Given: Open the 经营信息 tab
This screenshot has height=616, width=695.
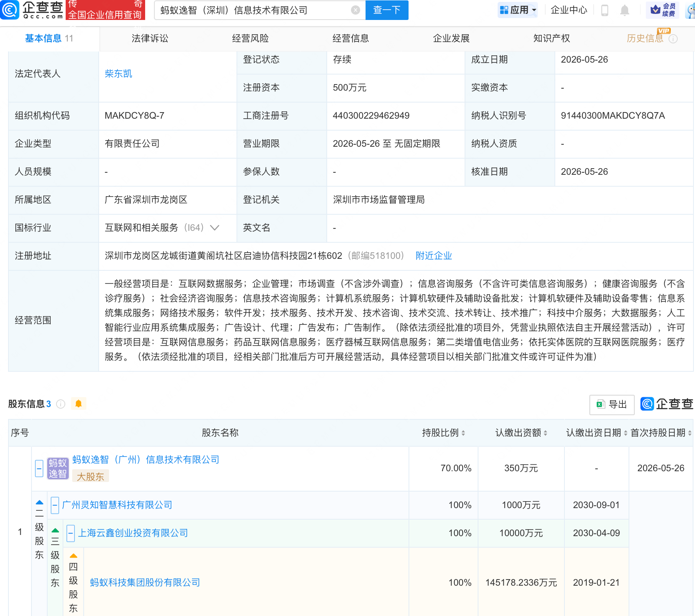Looking at the screenshot, I should click(x=351, y=38).
